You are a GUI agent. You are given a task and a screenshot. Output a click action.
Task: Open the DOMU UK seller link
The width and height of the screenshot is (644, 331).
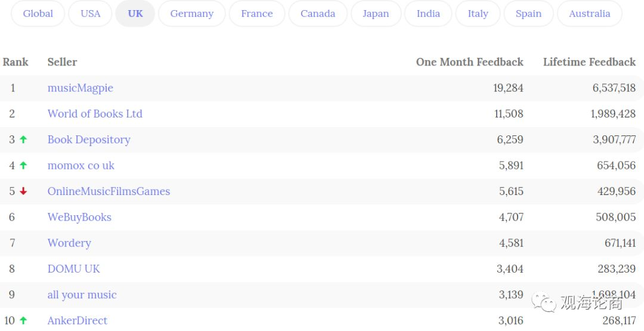tap(73, 269)
